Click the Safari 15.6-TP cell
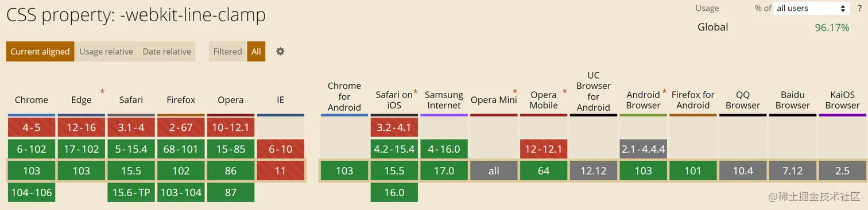Image resolution: width=868 pixels, height=210 pixels. [131, 193]
